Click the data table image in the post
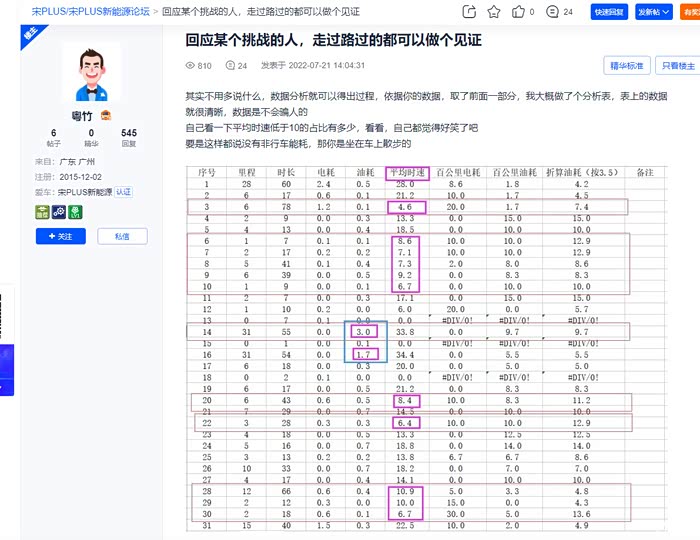The width and height of the screenshot is (700, 540). 426,349
